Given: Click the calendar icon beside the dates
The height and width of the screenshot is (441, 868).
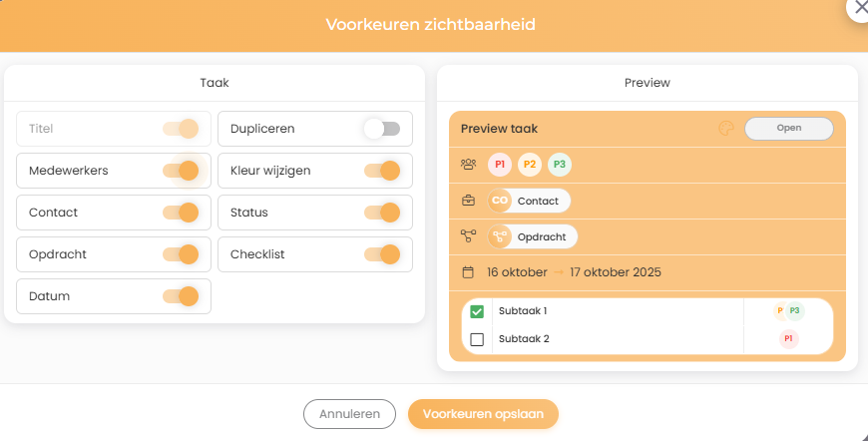Looking at the screenshot, I should coord(468,272).
